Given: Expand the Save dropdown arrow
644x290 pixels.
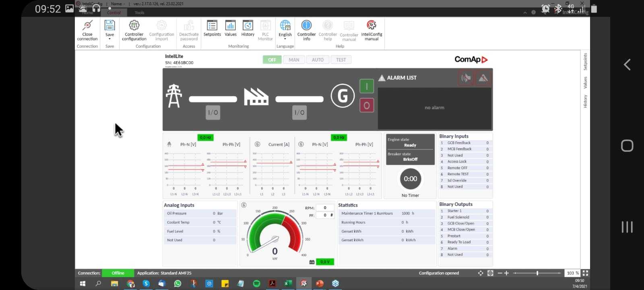Looking at the screenshot, I should 109,39.
